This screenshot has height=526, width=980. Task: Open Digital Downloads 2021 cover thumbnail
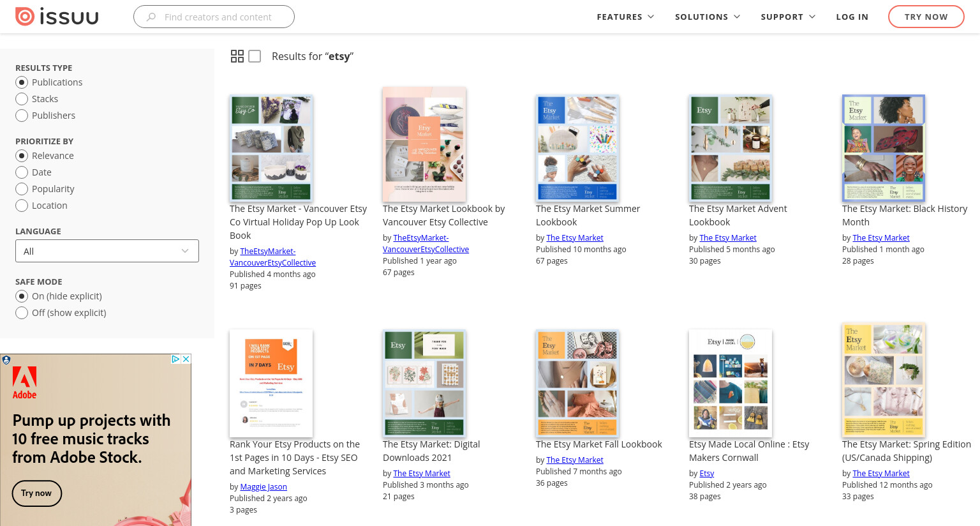pyautogui.click(x=424, y=383)
